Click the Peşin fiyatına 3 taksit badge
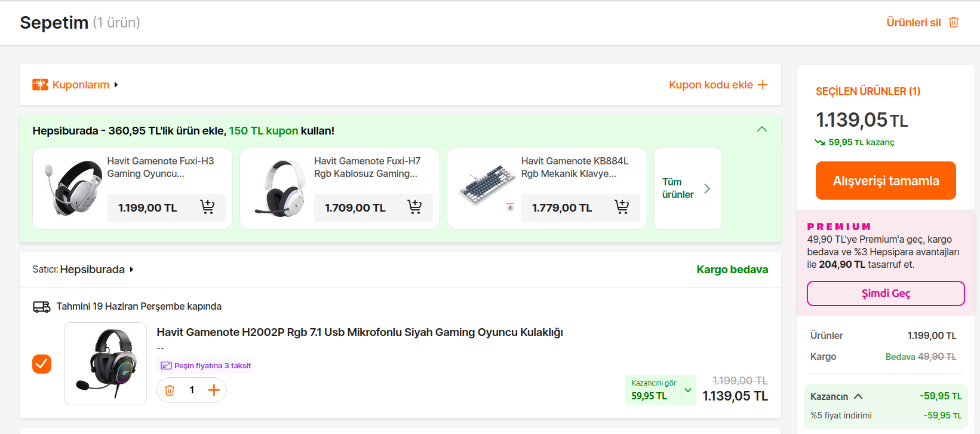 coord(206,366)
